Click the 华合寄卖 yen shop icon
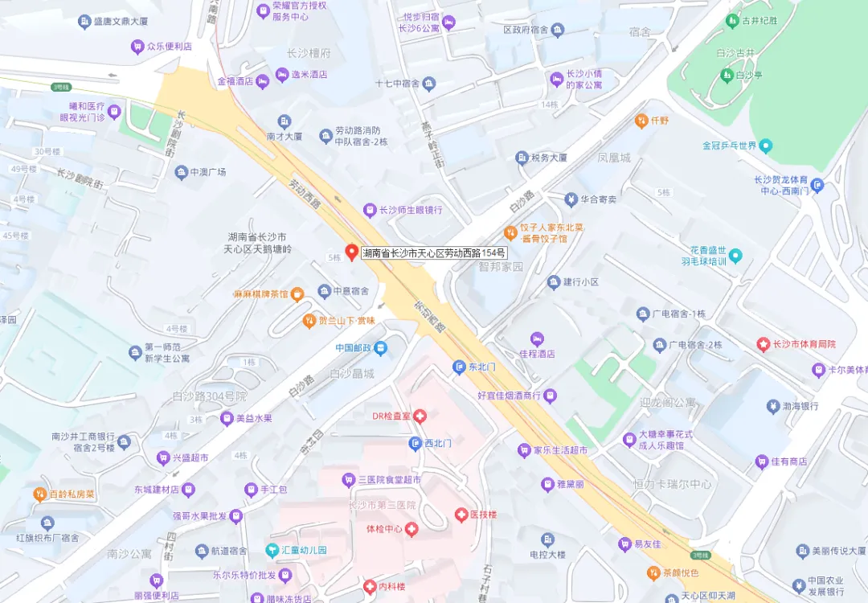The width and height of the screenshot is (868, 603). [x=571, y=199]
